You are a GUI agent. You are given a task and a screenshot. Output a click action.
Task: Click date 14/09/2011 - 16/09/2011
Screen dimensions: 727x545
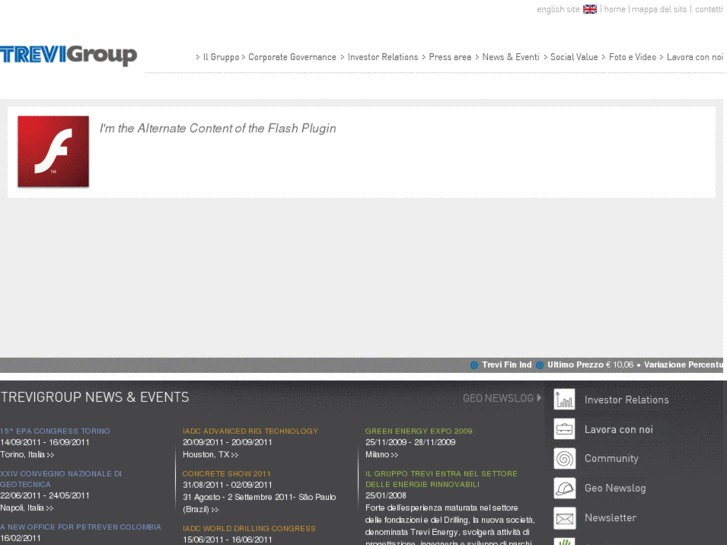click(45, 442)
